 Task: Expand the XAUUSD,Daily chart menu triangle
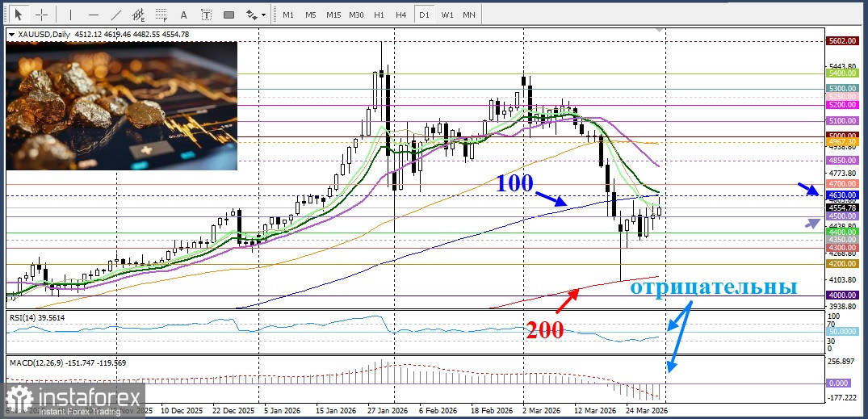coord(11,35)
